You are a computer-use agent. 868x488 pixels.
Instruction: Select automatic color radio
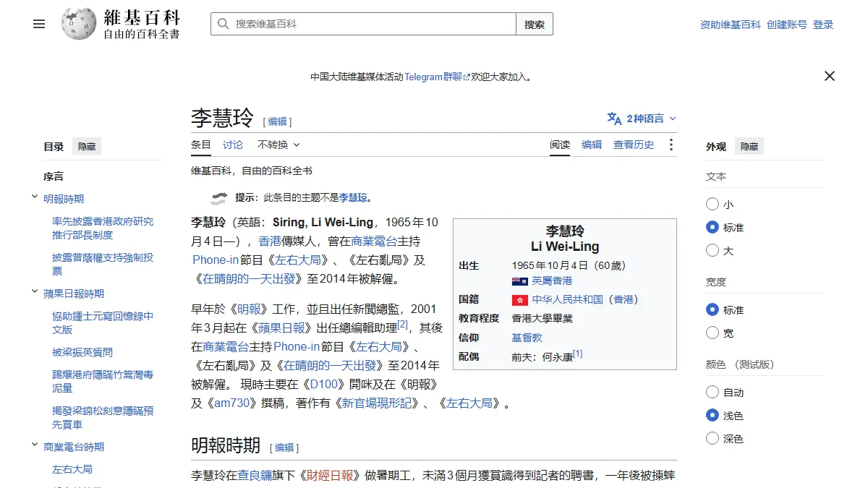(712, 393)
